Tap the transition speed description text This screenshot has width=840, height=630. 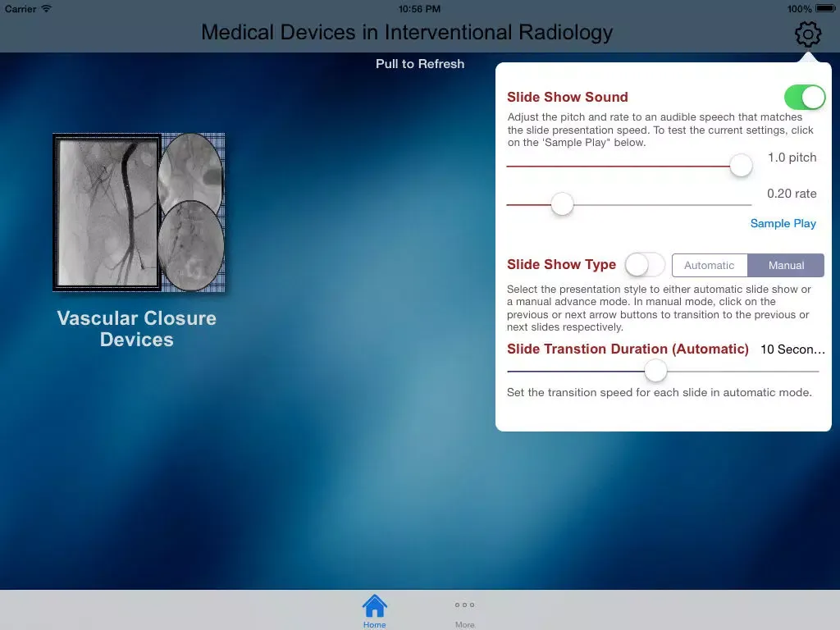659,393
